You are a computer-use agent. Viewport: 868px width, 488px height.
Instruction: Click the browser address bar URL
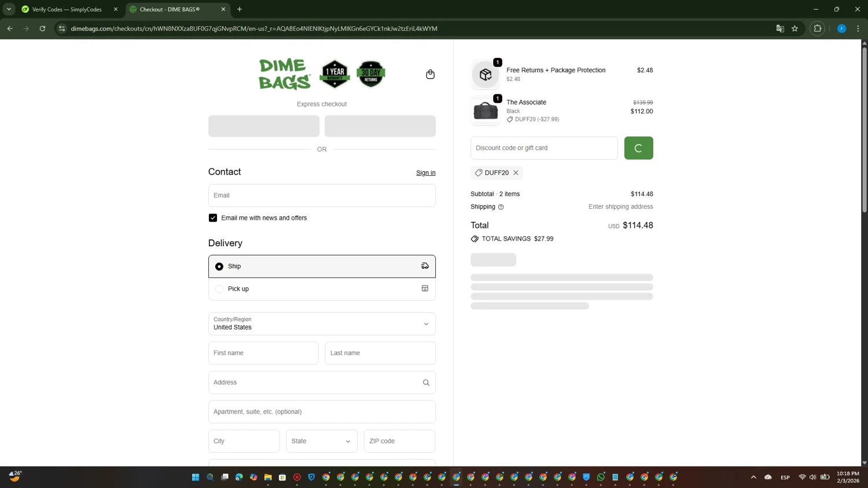(254, 28)
